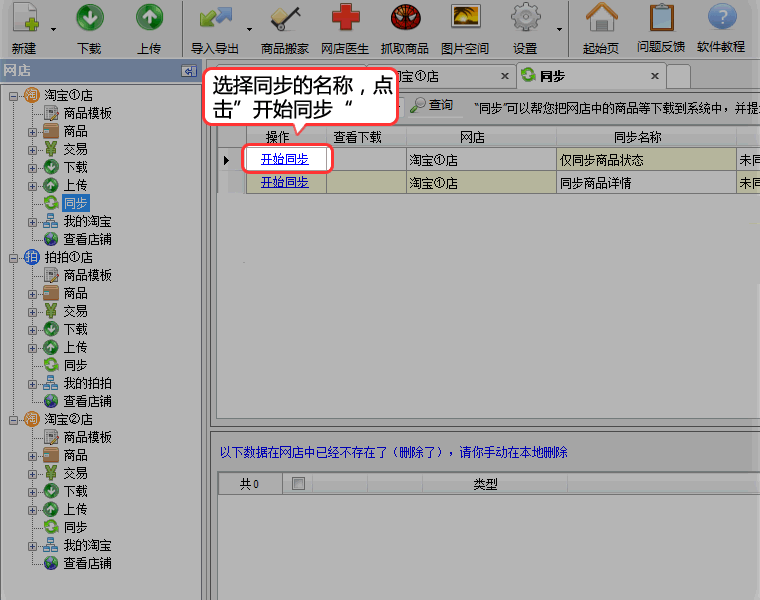This screenshot has height=600, width=760.
Task: Expand 下载 node under 淘宝①店
Action: click(x=32, y=168)
